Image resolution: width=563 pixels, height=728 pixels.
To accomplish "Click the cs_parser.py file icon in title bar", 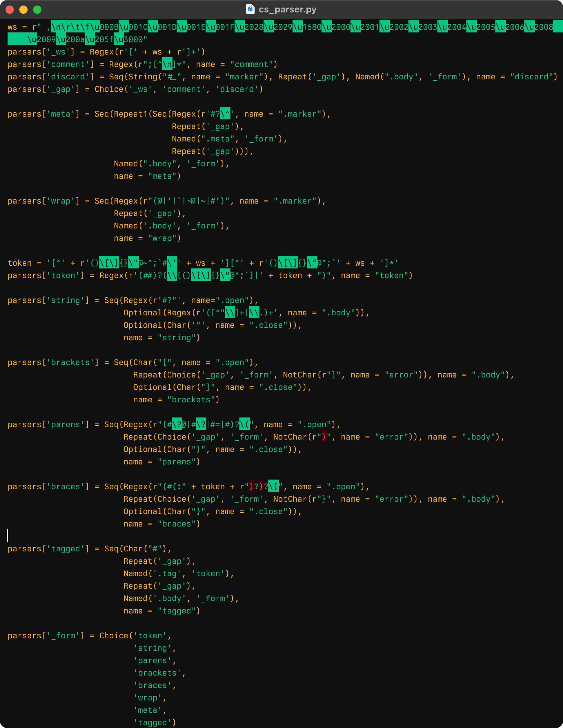I will click(250, 9).
